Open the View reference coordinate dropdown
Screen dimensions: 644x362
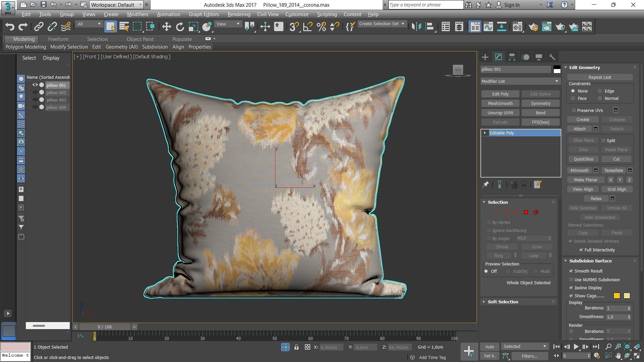[x=228, y=24]
